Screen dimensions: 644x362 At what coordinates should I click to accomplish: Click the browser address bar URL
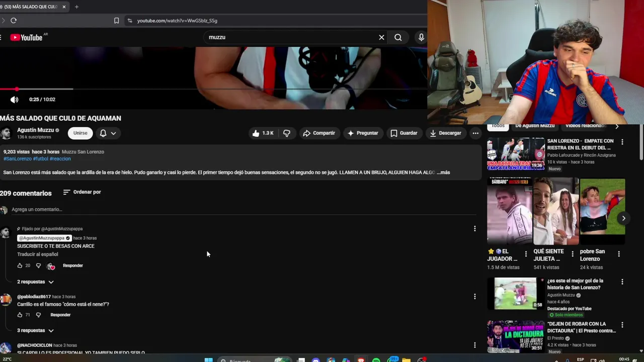click(177, 21)
